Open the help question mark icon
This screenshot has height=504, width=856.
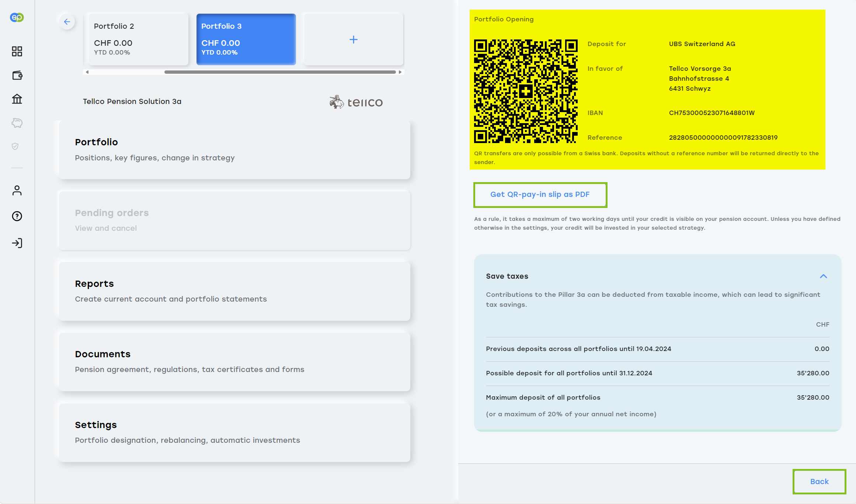pos(17,216)
